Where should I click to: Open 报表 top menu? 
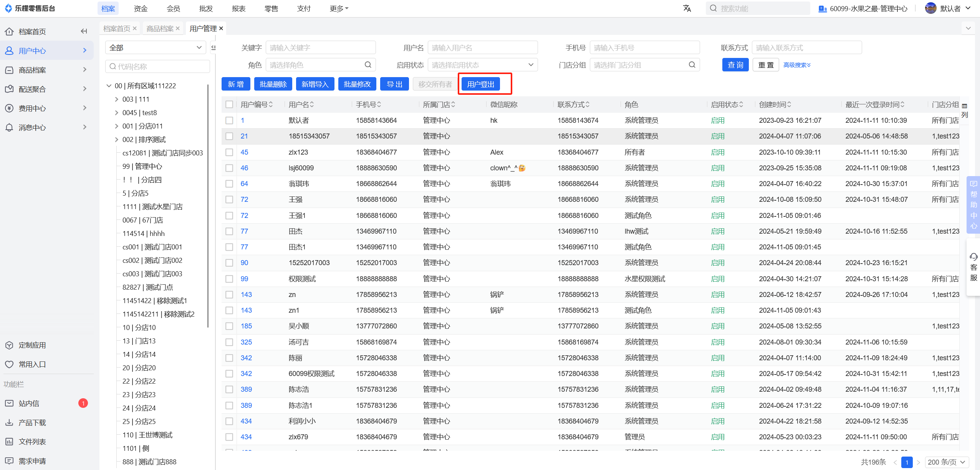pos(238,8)
